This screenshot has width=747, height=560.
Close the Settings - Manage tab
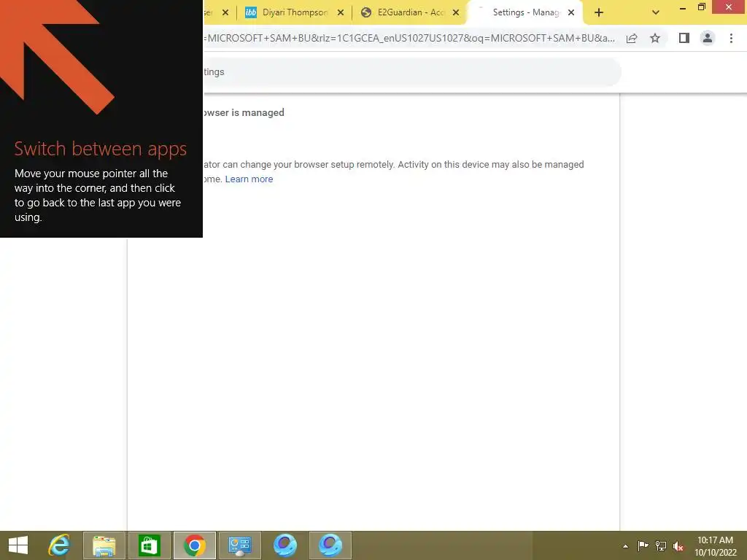pos(571,13)
